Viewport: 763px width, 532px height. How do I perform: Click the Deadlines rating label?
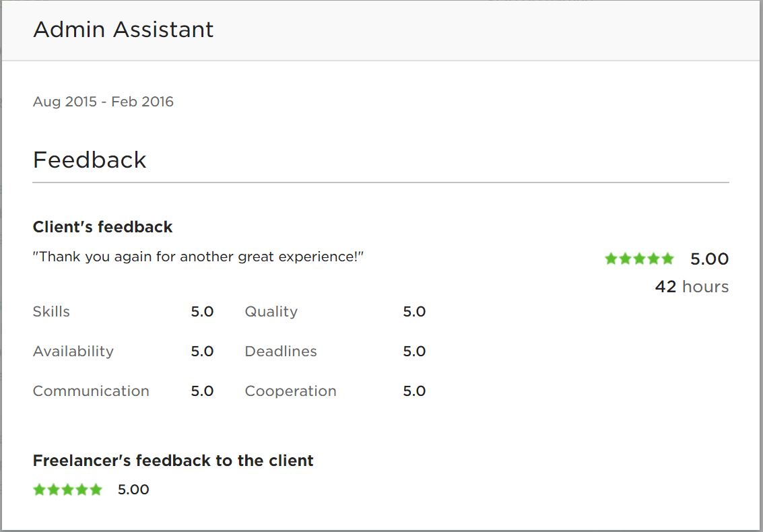[x=281, y=352]
